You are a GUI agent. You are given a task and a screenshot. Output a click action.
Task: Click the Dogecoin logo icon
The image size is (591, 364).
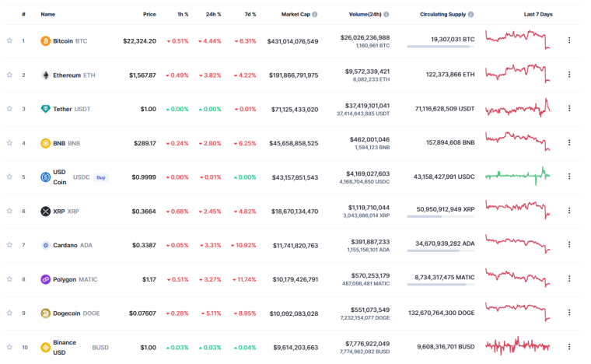[45, 313]
